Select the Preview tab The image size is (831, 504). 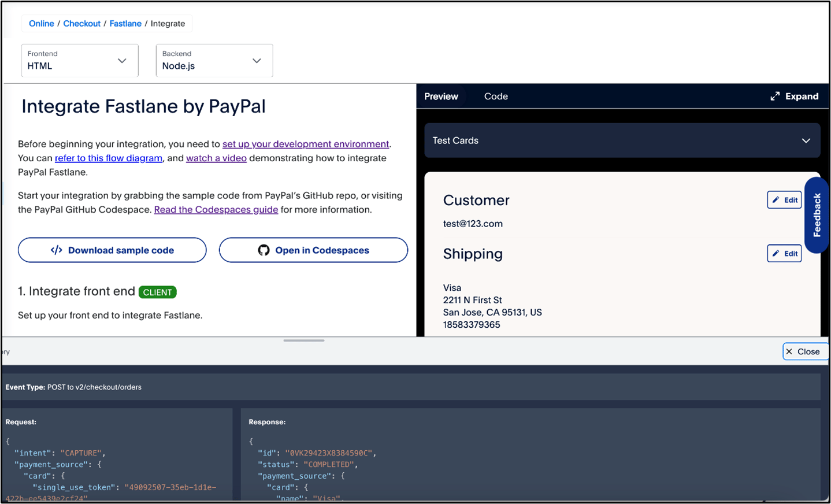click(x=441, y=97)
